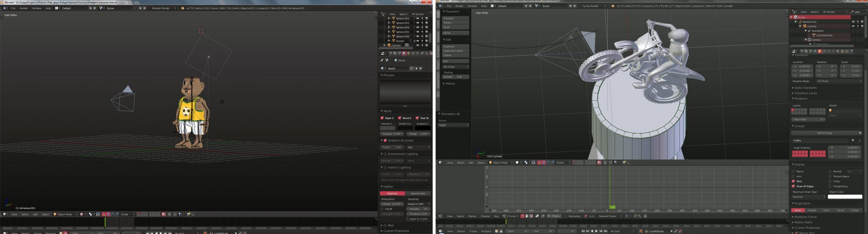Toggle visibility eye for Sphere.003
Screen dimensions: 868x234
[x=417, y=23]
